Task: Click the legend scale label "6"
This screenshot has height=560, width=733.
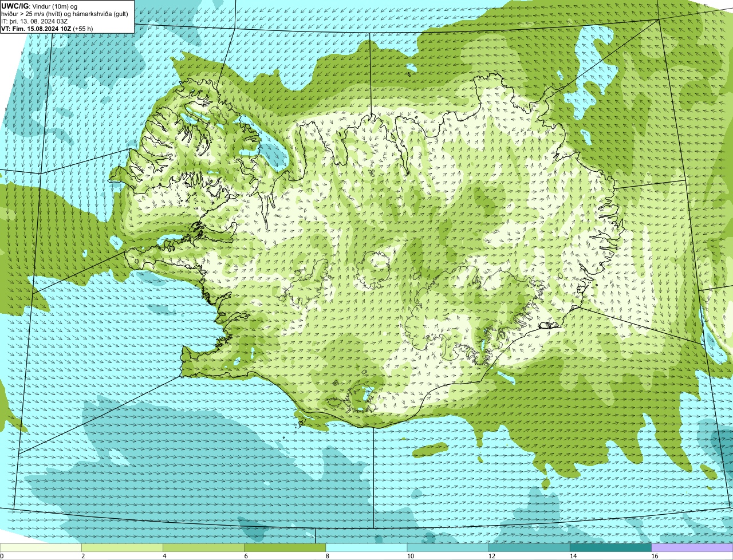Action: 246,556
